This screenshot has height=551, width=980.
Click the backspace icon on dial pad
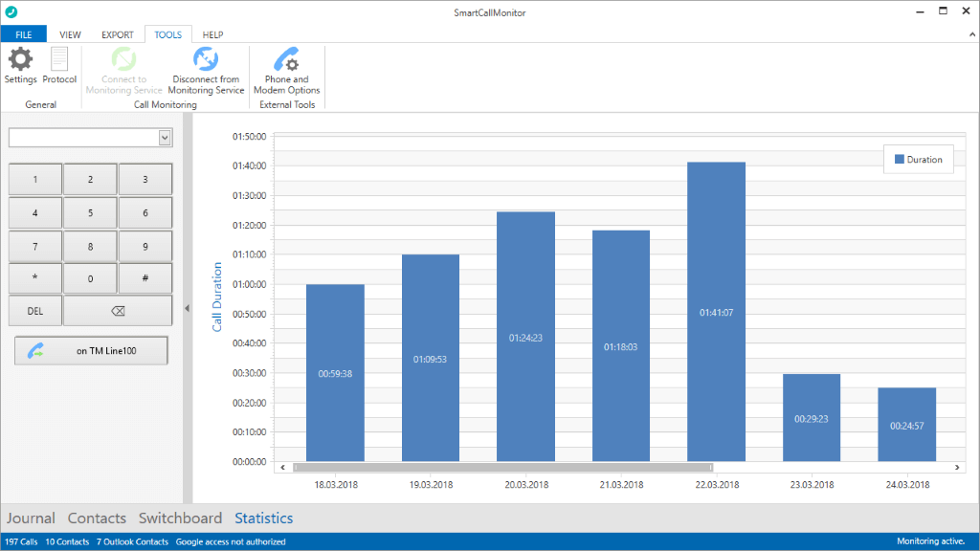[x=118, y=311]
